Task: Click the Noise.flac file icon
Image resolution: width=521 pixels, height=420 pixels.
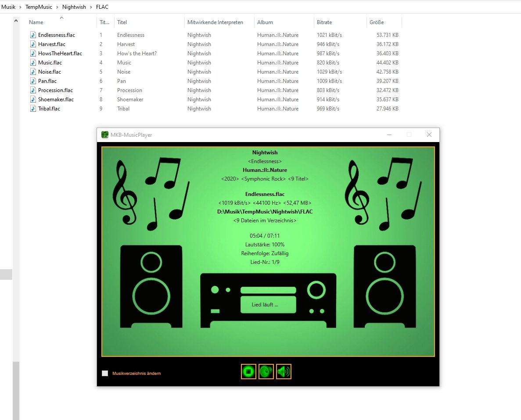Action: (x=33, y=72)
